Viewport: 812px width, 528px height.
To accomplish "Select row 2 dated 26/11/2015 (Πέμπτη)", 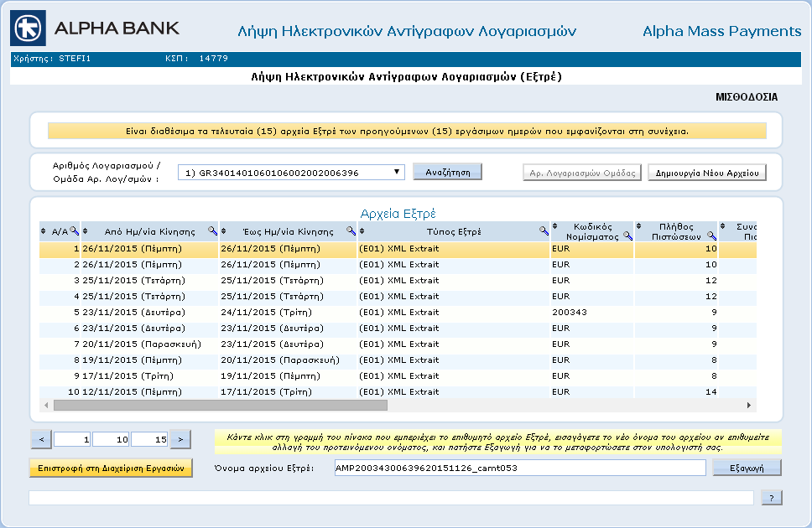I will coord(398,265).
